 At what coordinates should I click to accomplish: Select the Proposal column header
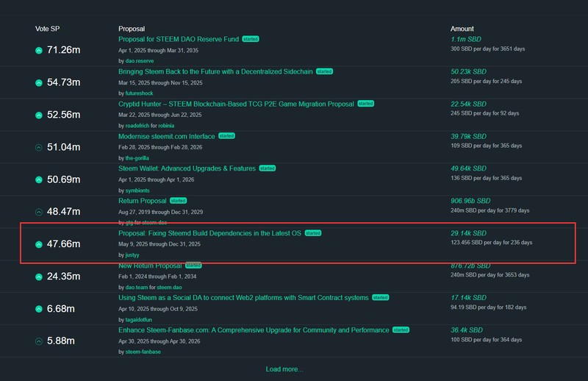[132, 29]
